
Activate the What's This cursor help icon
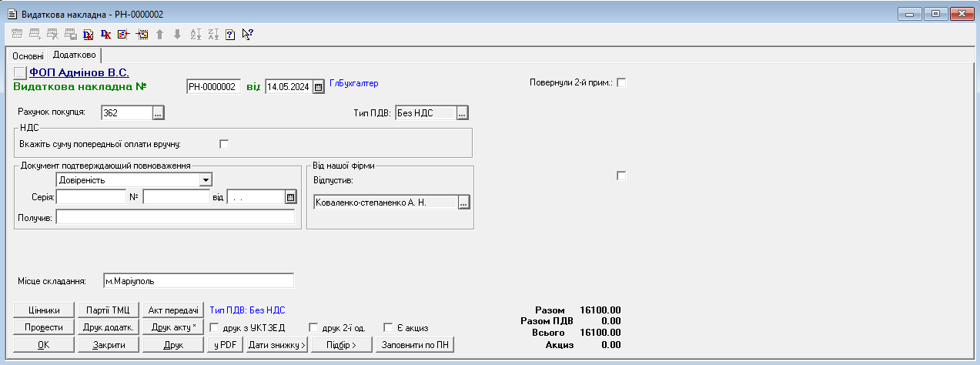(x=248, y=35)
